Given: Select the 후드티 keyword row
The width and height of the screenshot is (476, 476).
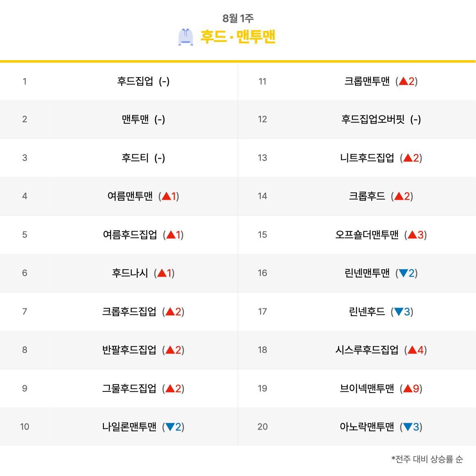Looking at the screenshot, I should (135, 158).
